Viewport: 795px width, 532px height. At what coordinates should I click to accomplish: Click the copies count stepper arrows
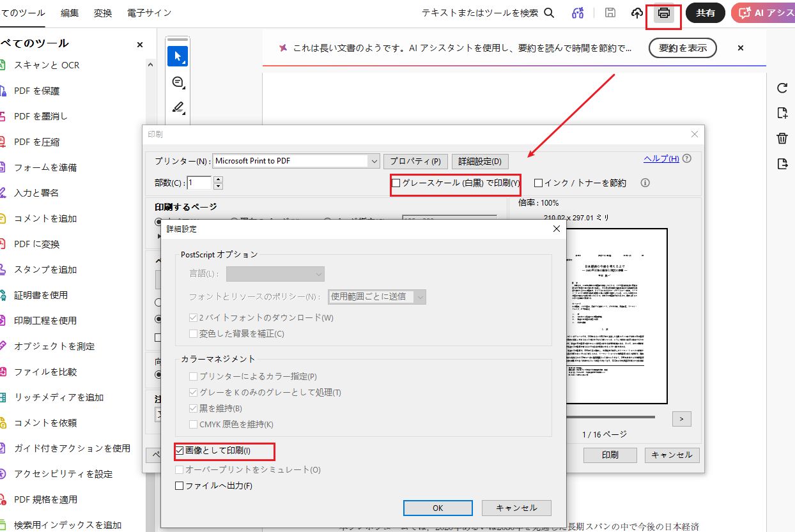[218, 183]
